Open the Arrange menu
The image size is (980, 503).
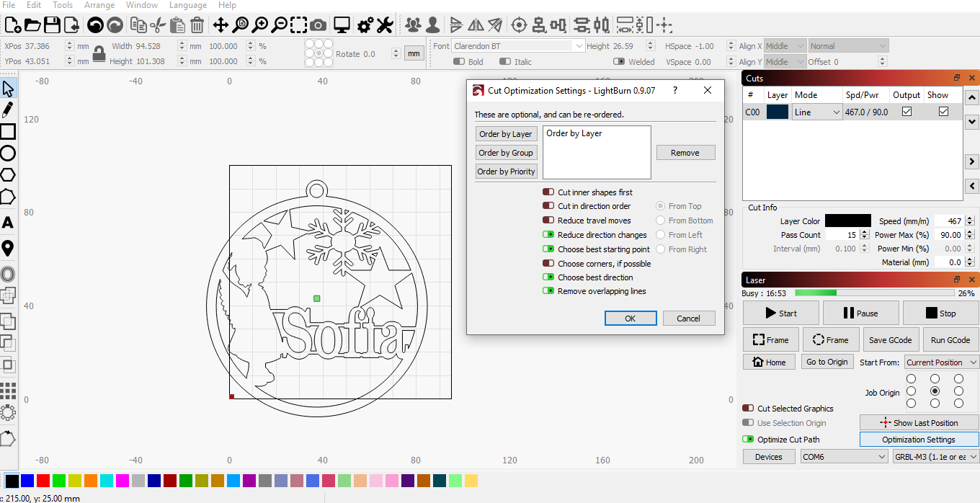pos(99,5)
